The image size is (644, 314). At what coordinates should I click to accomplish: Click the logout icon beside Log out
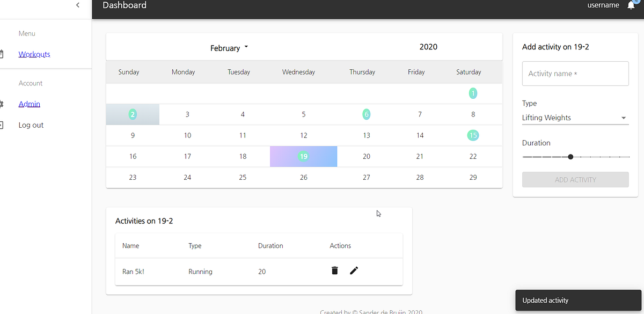point(3,125)
